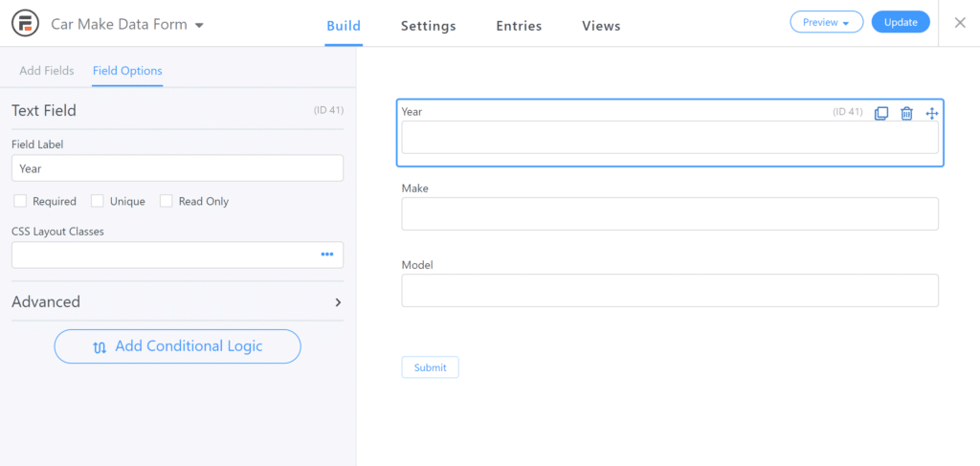The image size is (980, 466).
Task: Click the arrows icon in Add Conditional Logic
Action: (x=100, y=347)
